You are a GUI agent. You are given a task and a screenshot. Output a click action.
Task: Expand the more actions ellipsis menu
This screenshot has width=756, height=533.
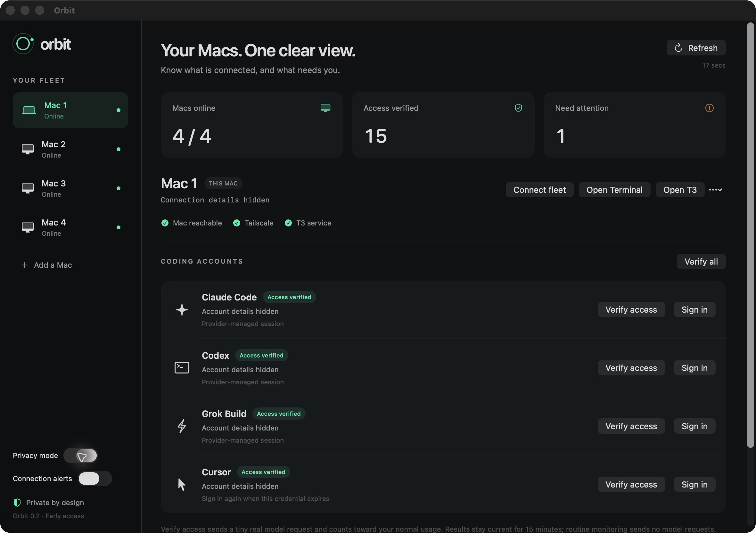coord(715,190)
